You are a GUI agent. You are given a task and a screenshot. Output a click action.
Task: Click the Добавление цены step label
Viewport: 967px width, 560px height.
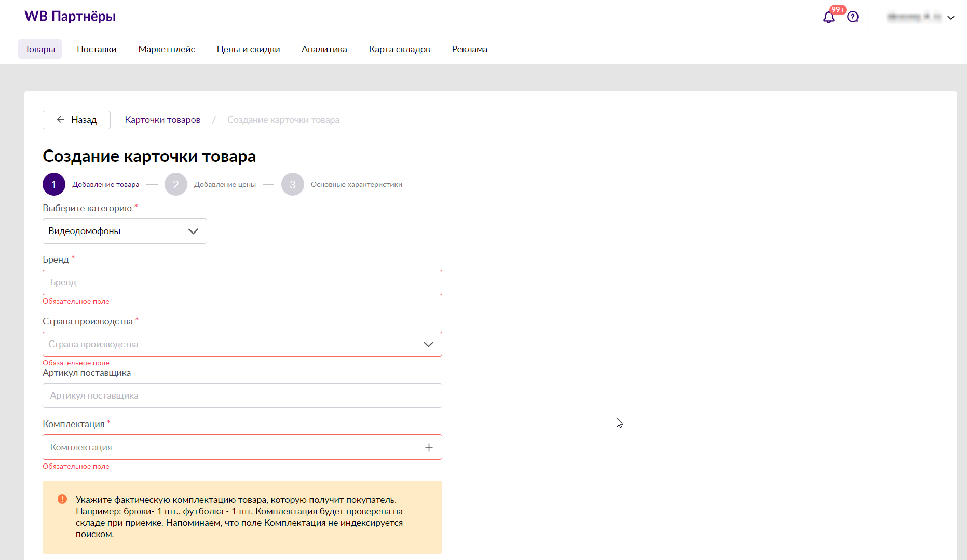click(225, 184)
